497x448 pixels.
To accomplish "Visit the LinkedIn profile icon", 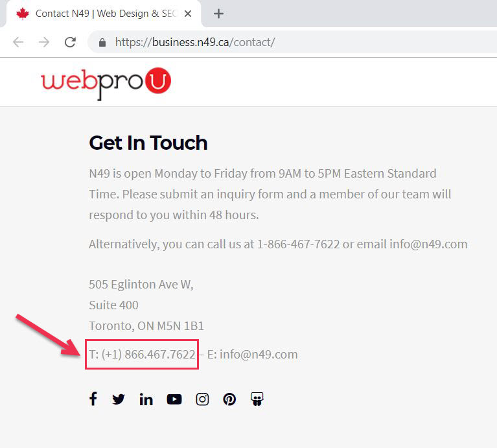I will coord(146,399).
